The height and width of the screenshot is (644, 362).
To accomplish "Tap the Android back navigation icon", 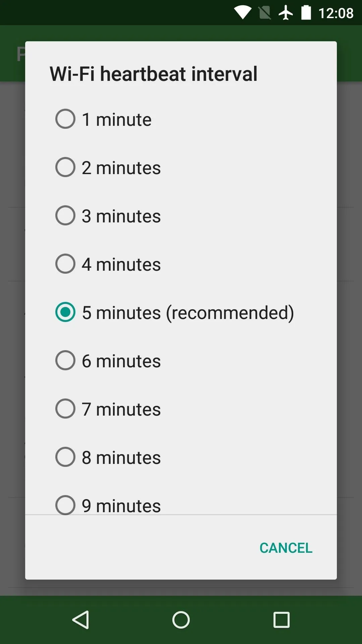I will click(x=81, y=620).
